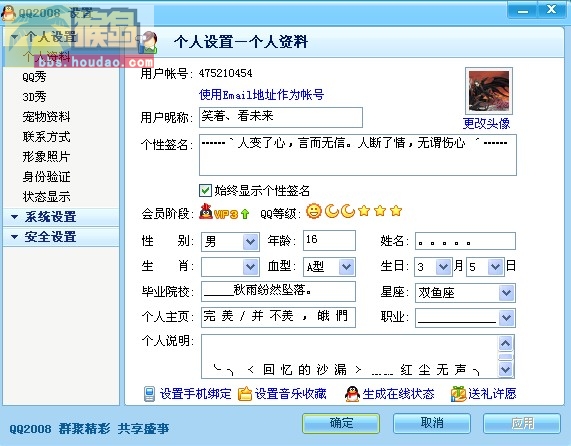Viewport: 571px width, 446px height.
Task: Click 使用Email地址作为帐号 link
Action: (261, 95)
